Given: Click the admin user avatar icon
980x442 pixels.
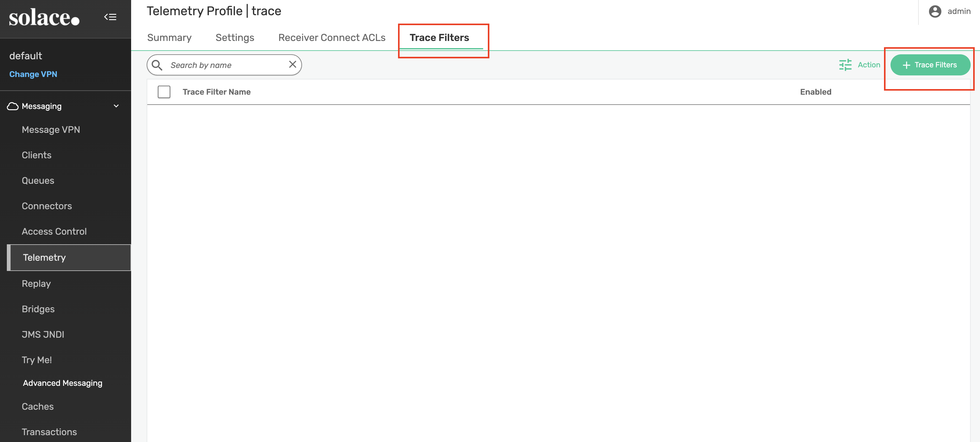Looking at the screenshot, I should click(935, 11).
